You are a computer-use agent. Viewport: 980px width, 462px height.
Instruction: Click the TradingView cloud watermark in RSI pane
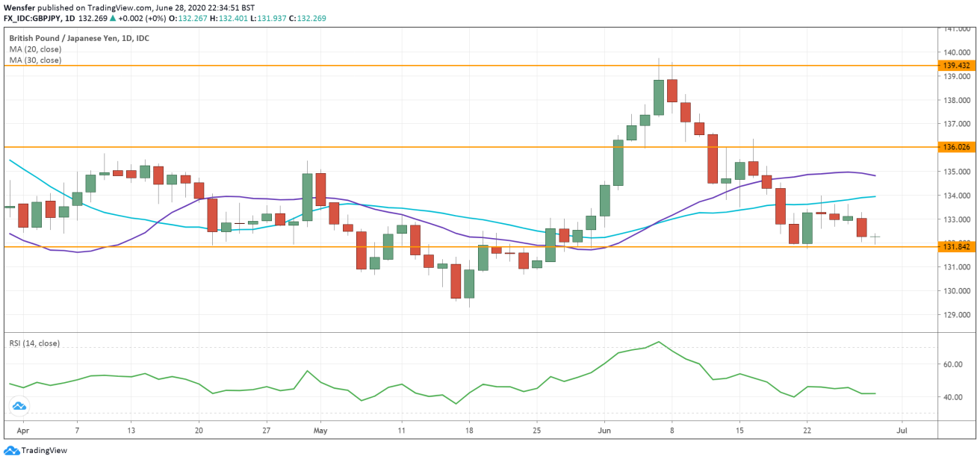pos(20,406)
